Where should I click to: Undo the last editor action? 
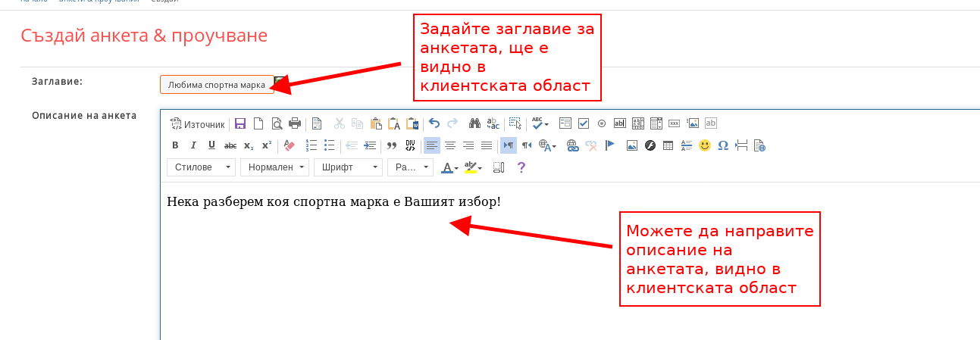coord(434,123)
